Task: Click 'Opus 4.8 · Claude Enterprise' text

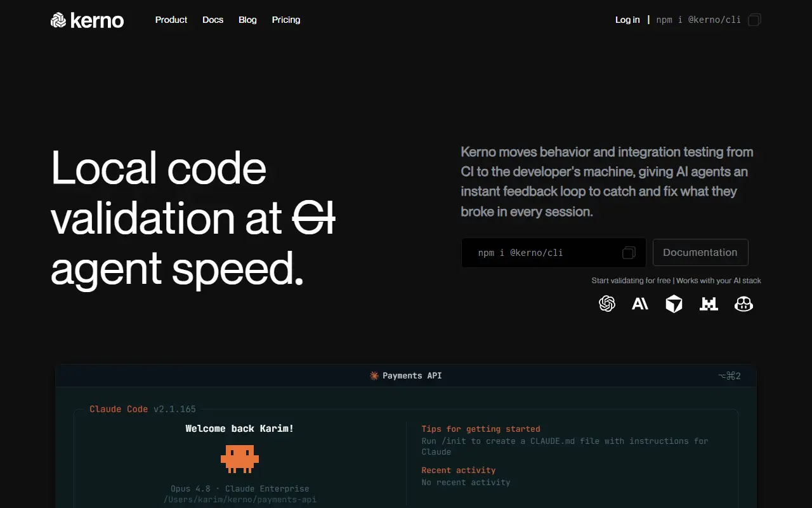Action: (x=240, y=488)
